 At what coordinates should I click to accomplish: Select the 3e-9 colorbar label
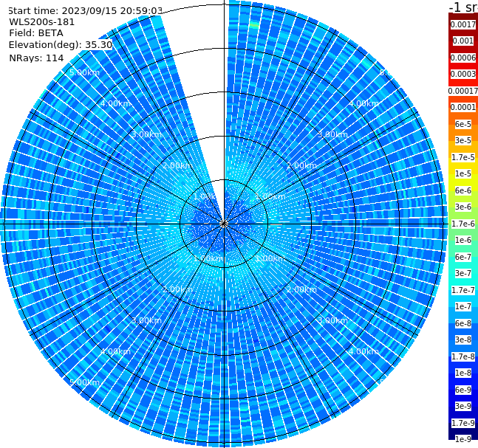click(x=463, y=406)
